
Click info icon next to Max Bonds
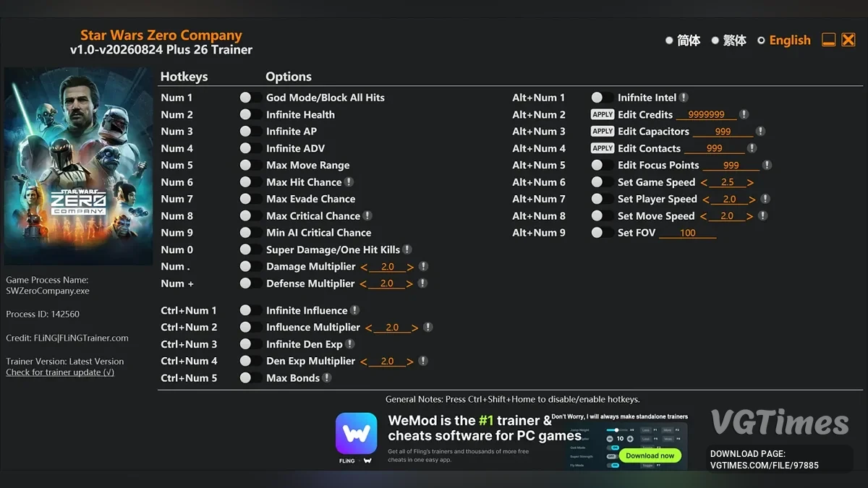[x=327, y=377]
